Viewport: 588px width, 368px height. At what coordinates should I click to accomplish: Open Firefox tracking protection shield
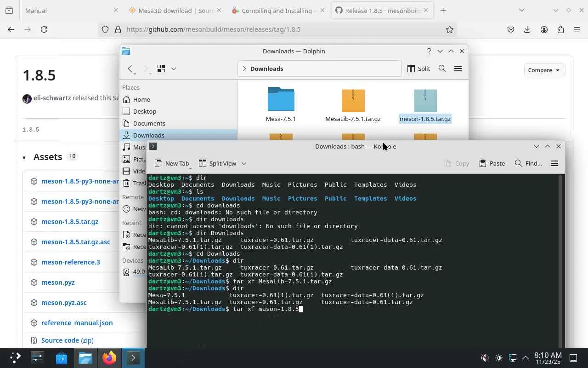[x=105, y=29]
